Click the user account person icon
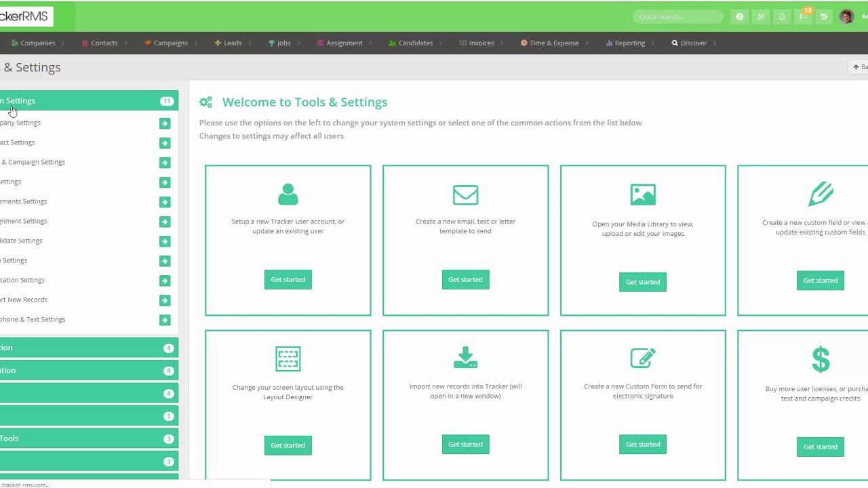This screenshot has width=868, height=488. (288, 195)
